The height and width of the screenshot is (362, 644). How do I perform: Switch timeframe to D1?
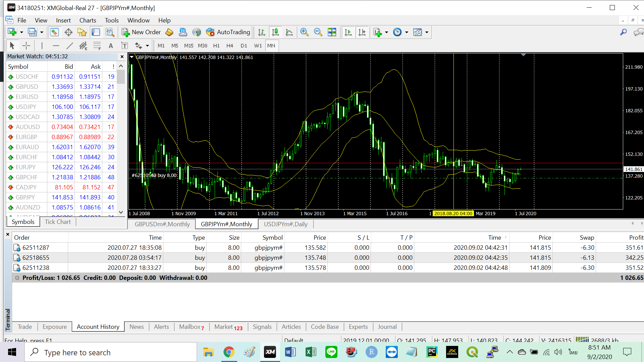point(244,46)
